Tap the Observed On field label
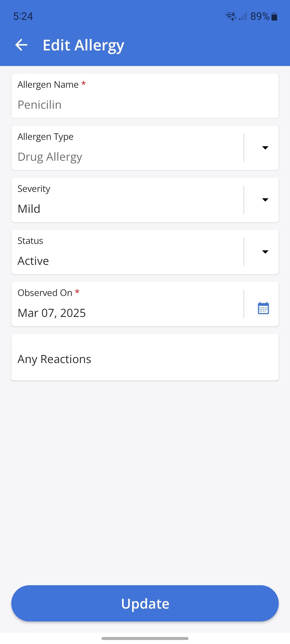 [45, 293]
